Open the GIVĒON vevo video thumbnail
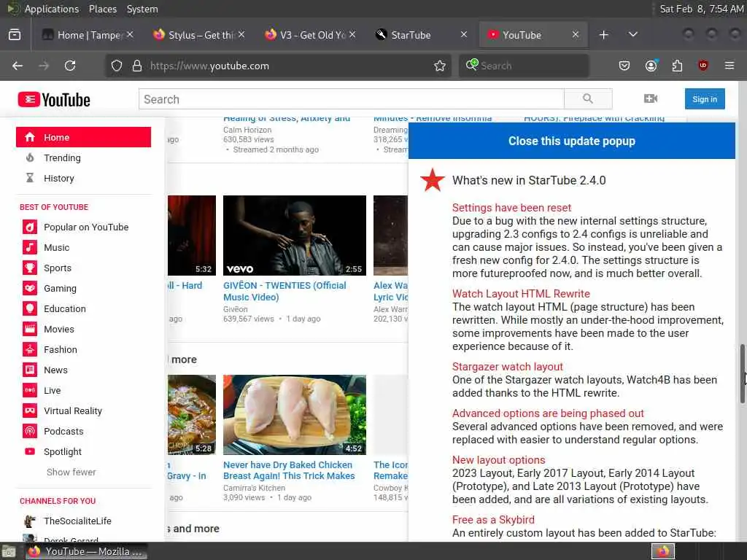 pos(295,236)
